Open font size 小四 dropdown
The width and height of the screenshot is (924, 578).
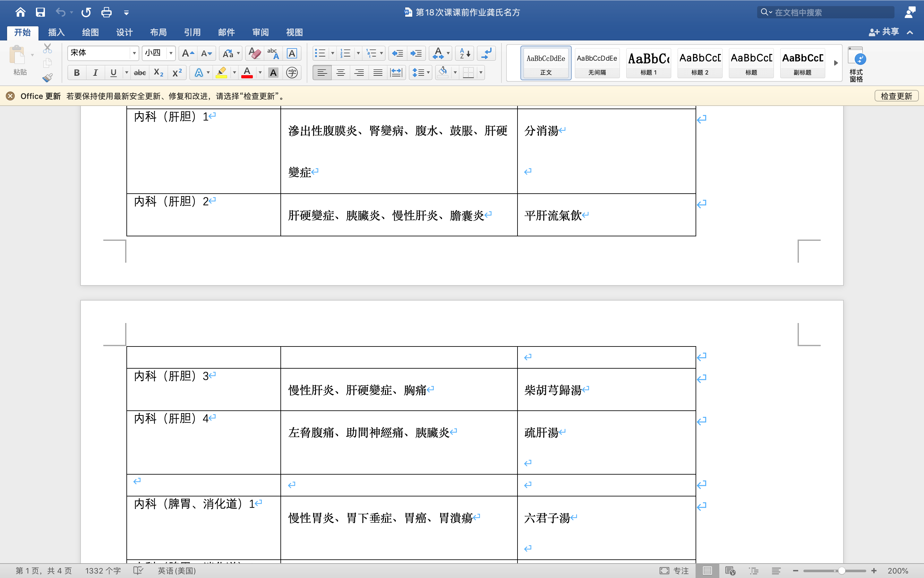tap(171, 54)
